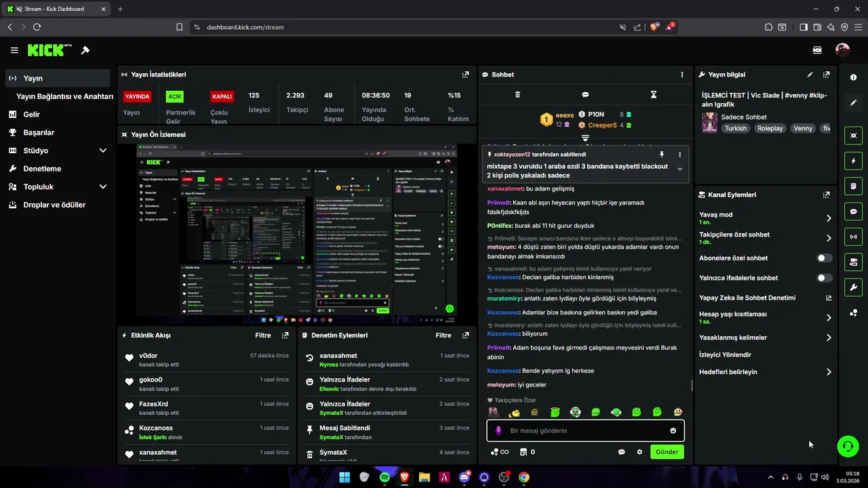
Task: Click the Roleplay tag in stream info
Action: tap(770, 128)
